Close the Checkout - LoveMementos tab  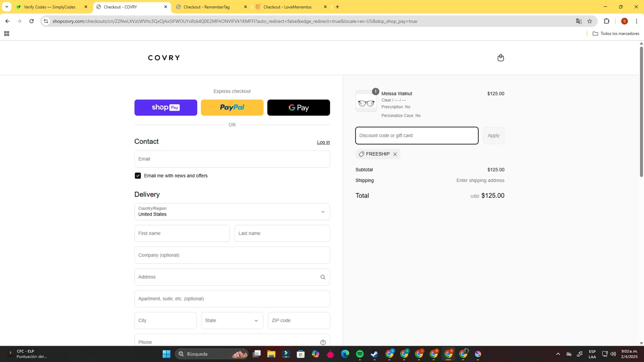(x=325, y=7)
